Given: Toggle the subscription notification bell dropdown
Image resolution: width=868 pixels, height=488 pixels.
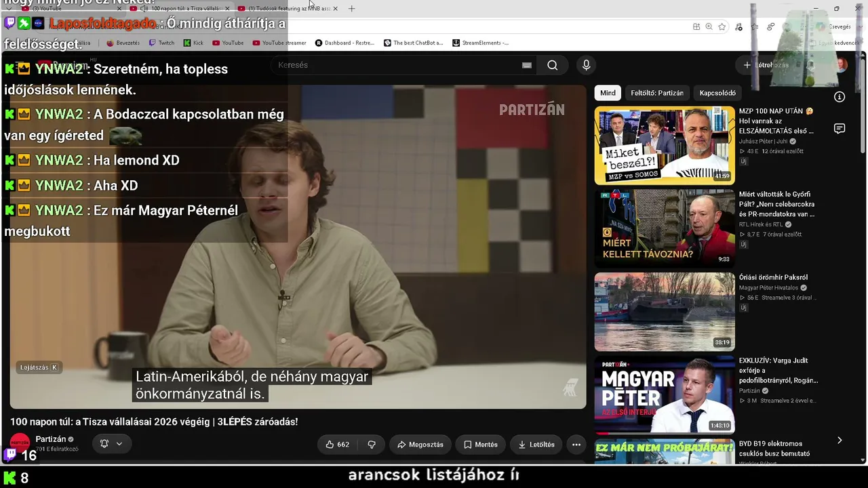Looking at the screenshot, I should tap(111, 444).
